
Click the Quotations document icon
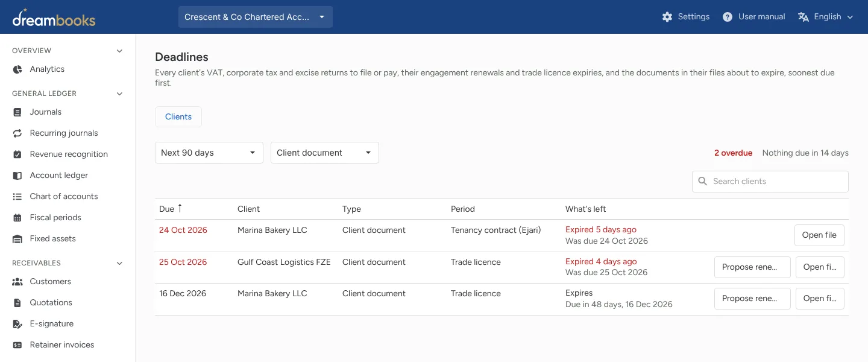17,303
